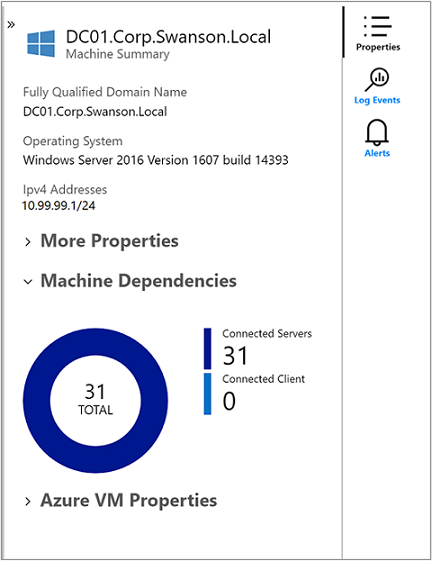Click the Connected Servers count 31
Viewport: 432px width, 561px height.
235,356
